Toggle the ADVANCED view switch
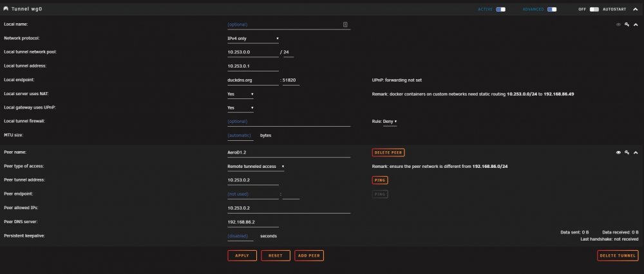This screenshot has height=274, width=644. 552,10
